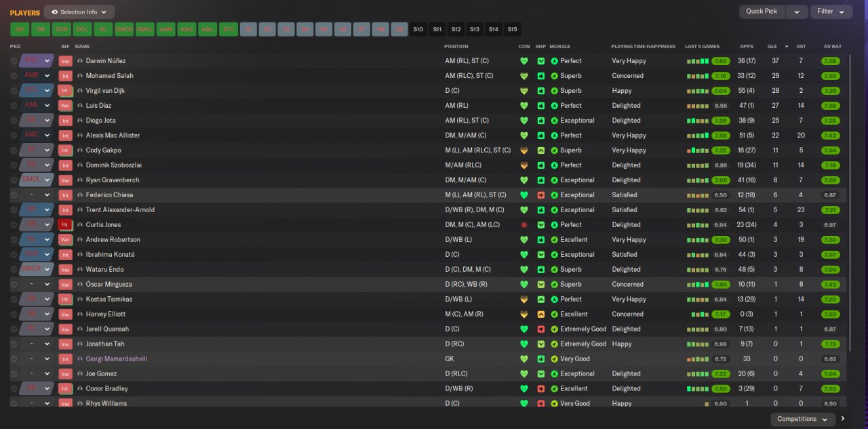This screenshot has width=868, height=429.
Task: Open the Competitions dropdown
Action: pos(803,420)
